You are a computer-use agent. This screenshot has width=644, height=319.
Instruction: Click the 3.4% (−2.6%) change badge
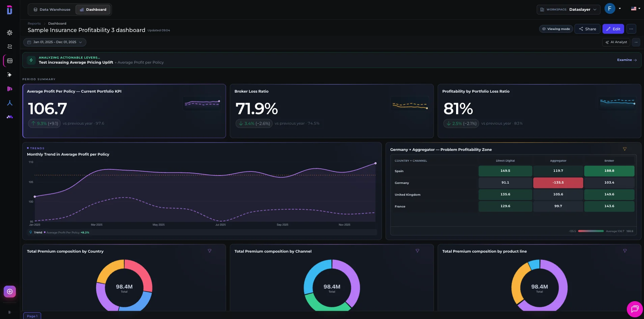[x=254, y=124]
